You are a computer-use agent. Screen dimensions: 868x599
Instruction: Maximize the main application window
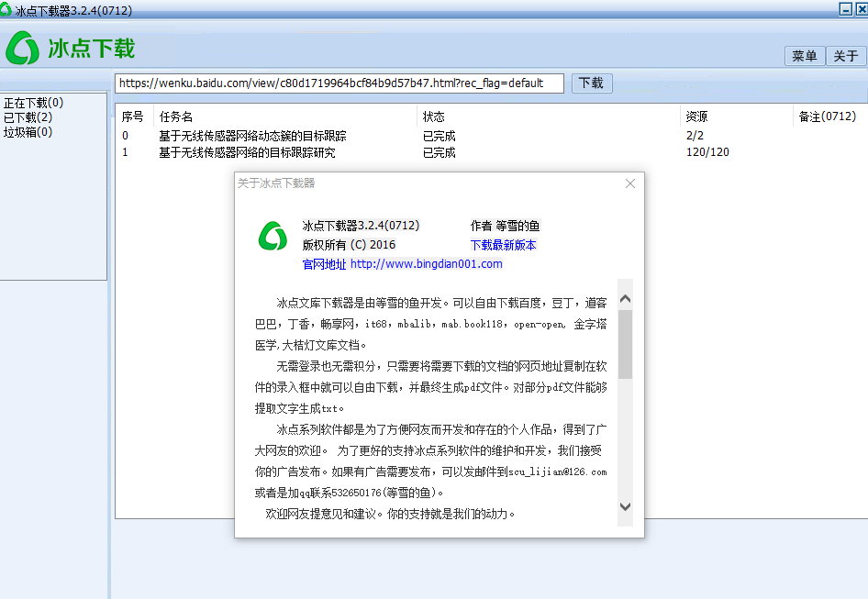[x=862, y=8]
